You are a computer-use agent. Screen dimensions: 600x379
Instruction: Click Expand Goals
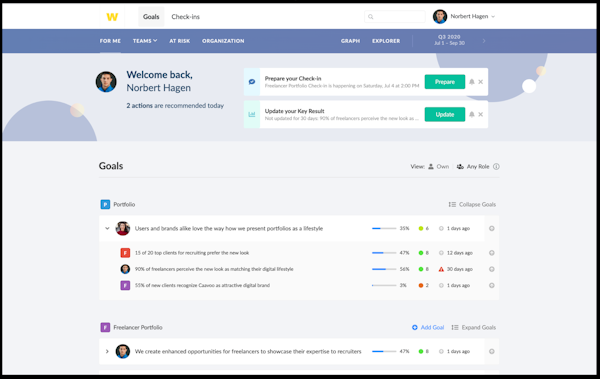click(x=473, y=327)
